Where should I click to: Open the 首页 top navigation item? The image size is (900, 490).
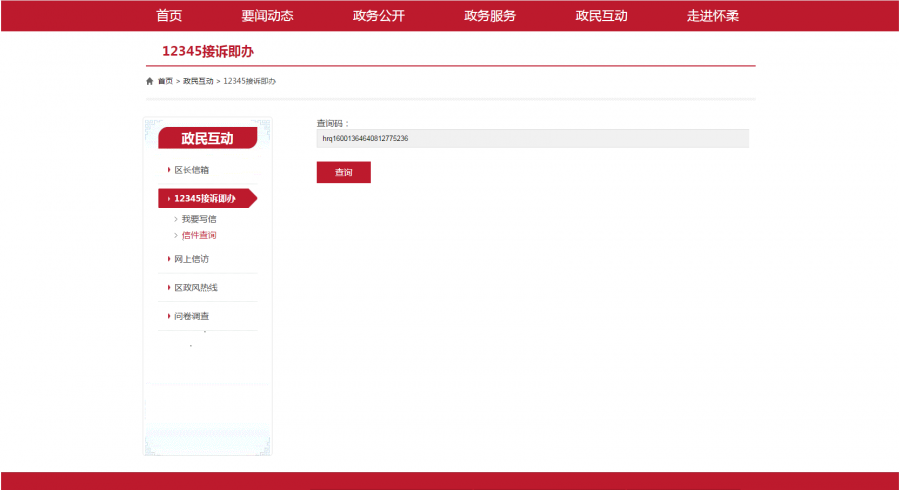[169, 16]
